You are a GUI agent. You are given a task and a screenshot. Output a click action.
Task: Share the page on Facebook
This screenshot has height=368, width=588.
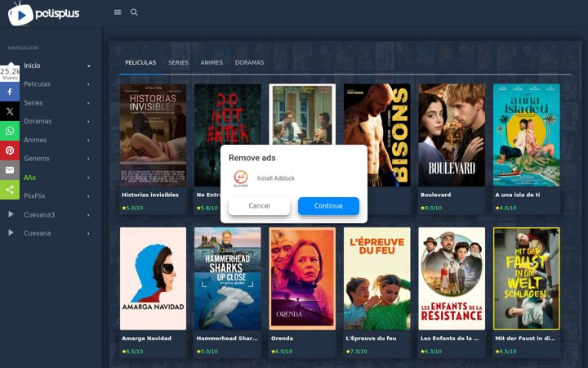10,92
